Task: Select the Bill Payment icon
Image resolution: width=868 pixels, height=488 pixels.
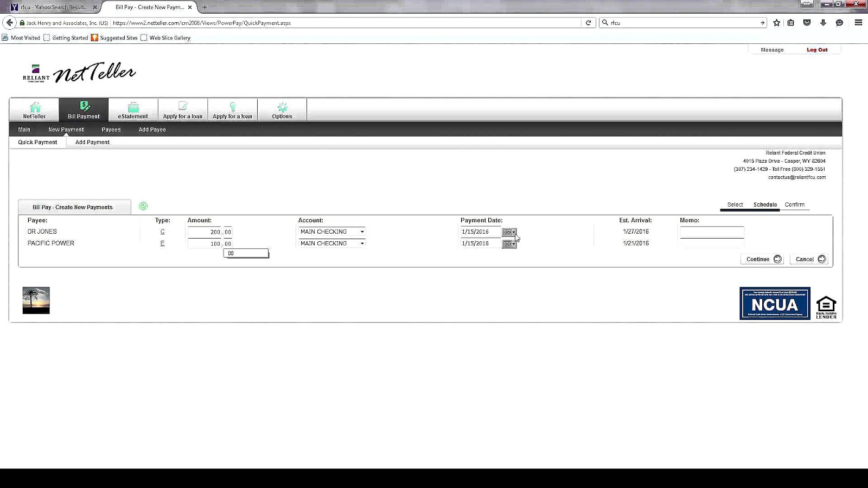Action: [x=83, y=110]
